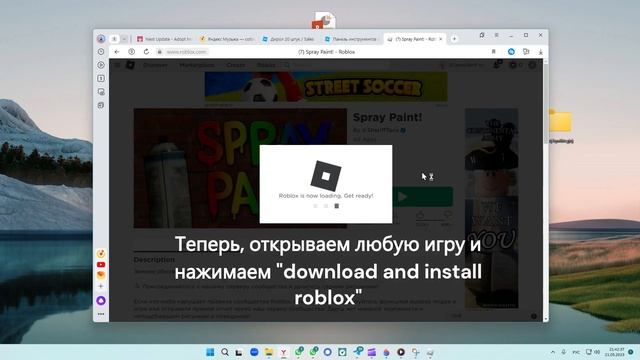Open the history clock icon in the sidebar

pyautogui.click(x=101, y=52)
